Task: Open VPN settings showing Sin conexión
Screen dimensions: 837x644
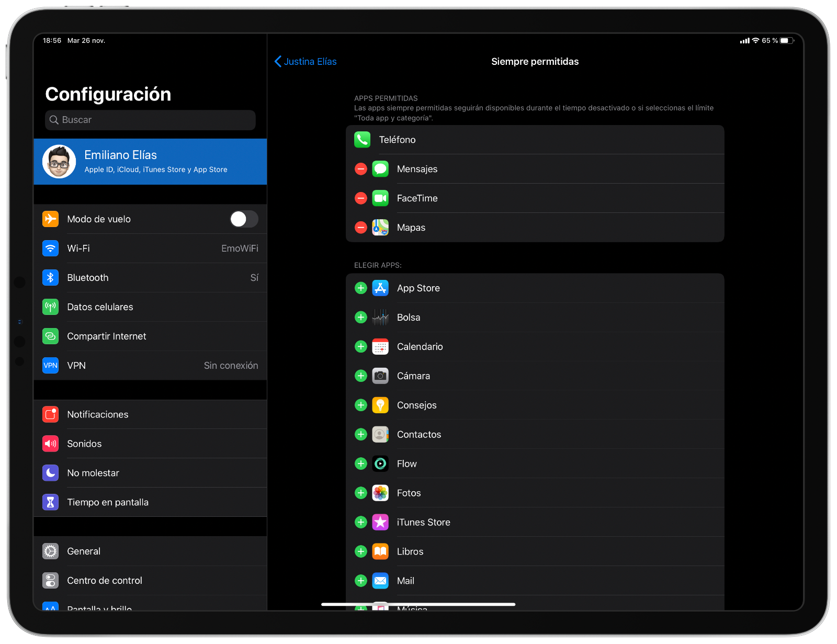Action: [150, 366]
